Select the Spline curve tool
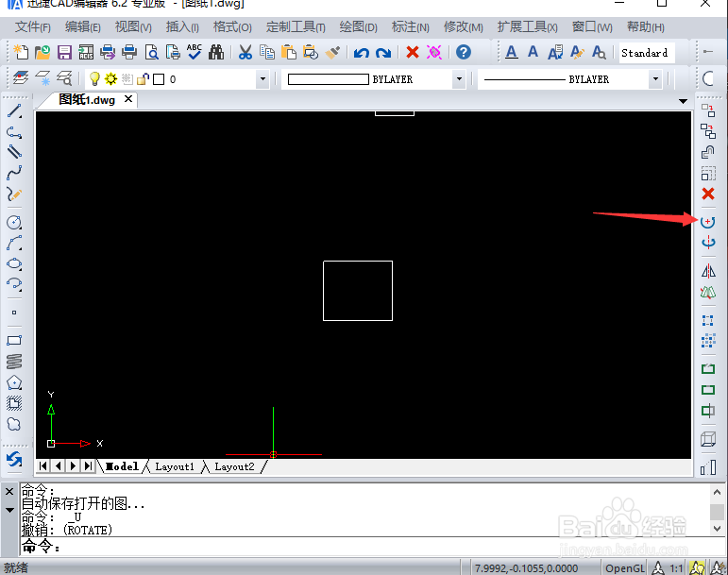The image size is (728, 575). [14, 173]
